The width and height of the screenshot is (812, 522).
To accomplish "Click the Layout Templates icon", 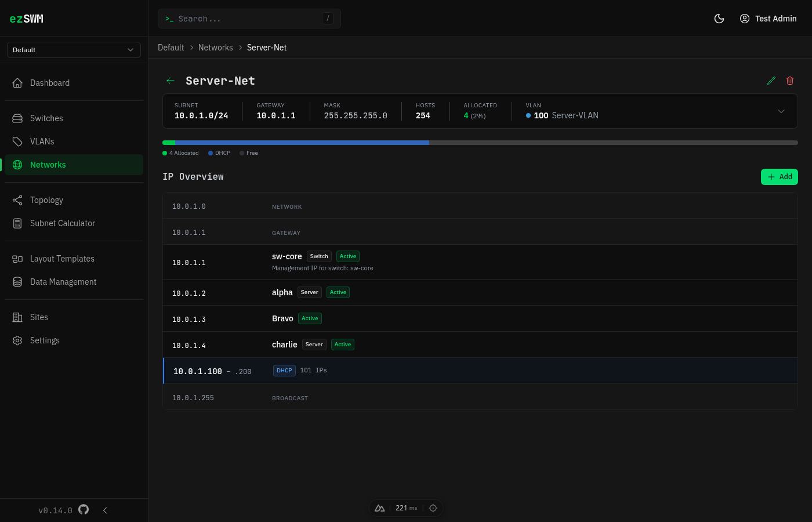I will pyautogui.click(x=17, y=259).
